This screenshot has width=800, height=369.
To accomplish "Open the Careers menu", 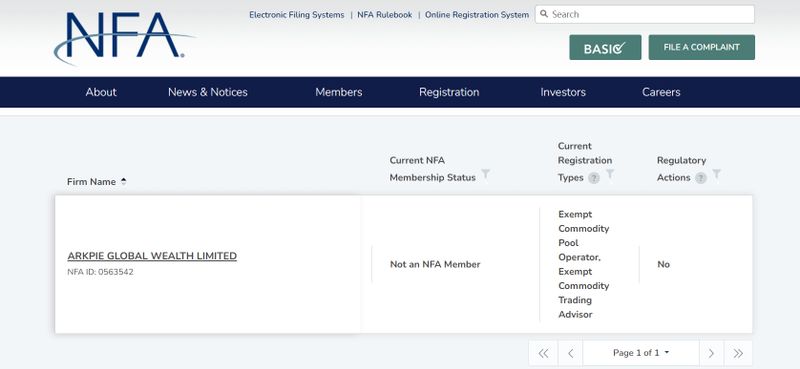I will tap(661, 92).
